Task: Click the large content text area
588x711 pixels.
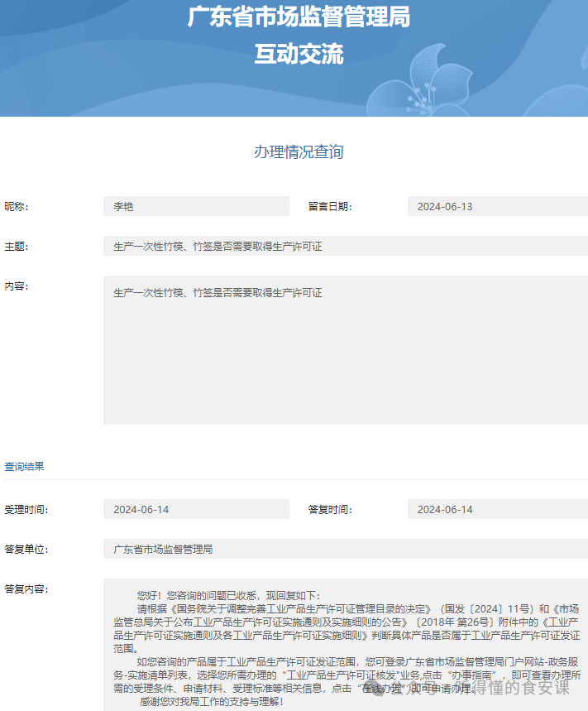Action: (x=345, y=350)
